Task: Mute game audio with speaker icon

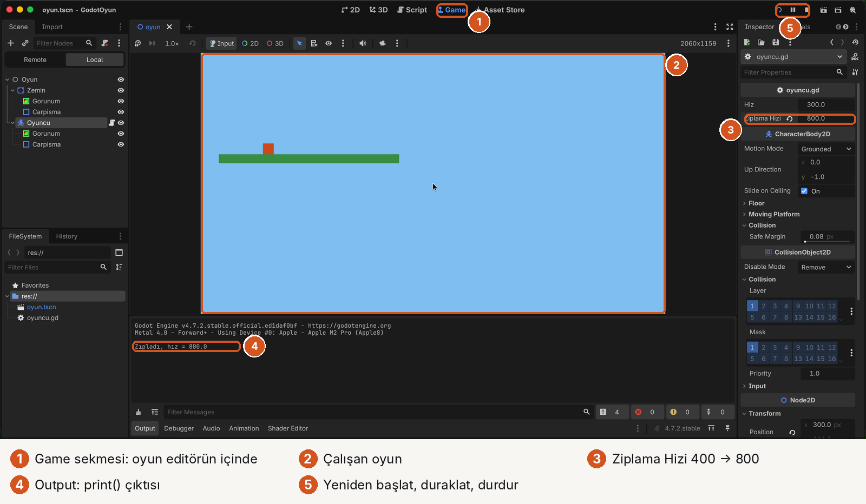Action: (363, 43)
